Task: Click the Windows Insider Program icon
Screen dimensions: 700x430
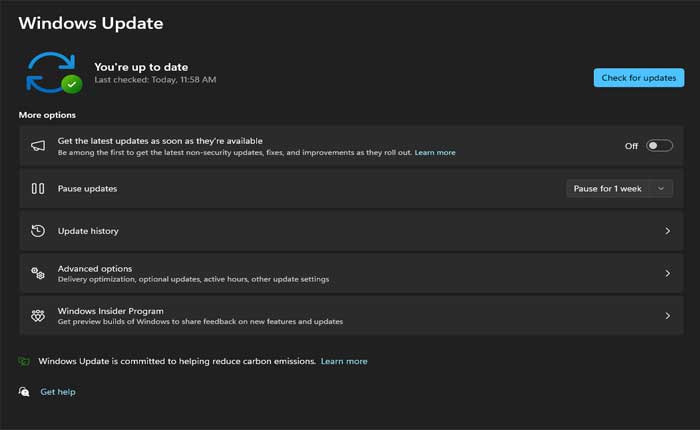Action: [x=38, y=316]
